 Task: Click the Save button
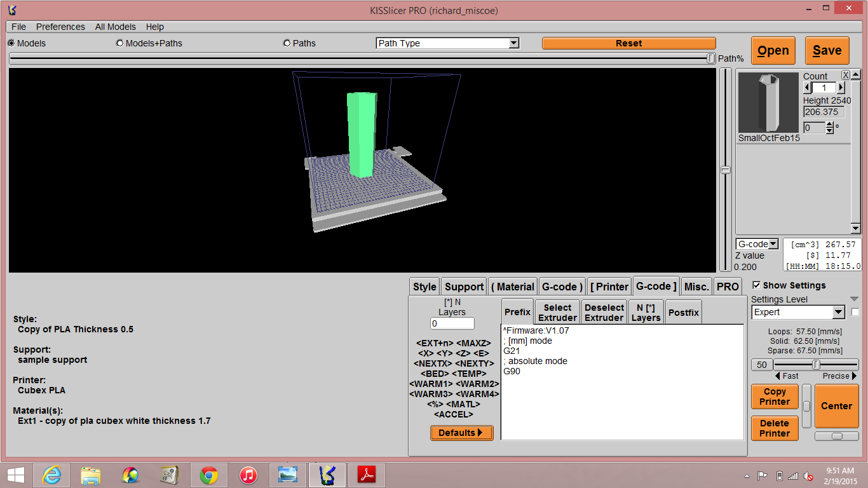coord(827,50)
